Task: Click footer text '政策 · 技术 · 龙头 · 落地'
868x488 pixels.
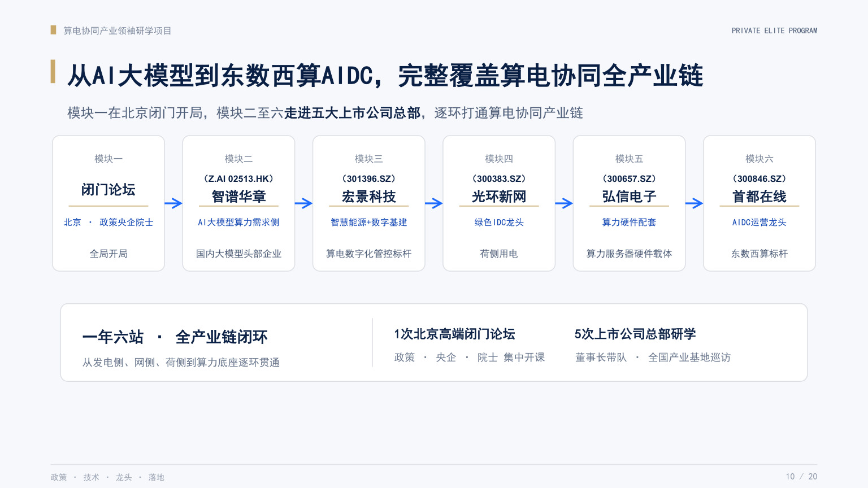Action: click(x=107, y=477)
